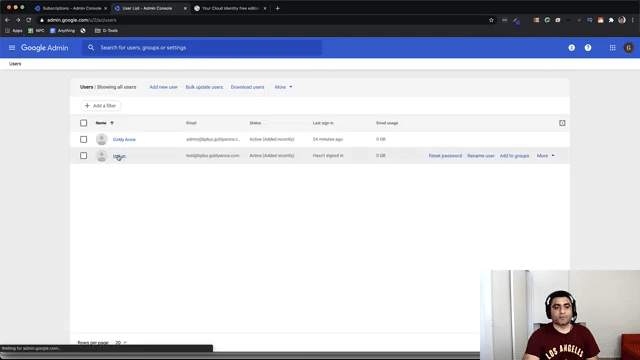This screenshot has width=640, height=360.
Task: Open the Chrome extensions puzzle icon
Action: (611, 20)
